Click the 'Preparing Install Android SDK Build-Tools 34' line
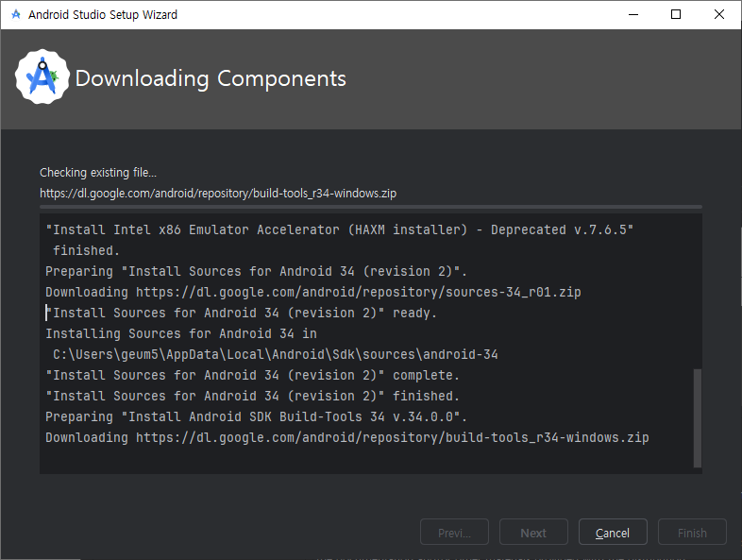Image resolution: width=742 pixels, height=560 pixels. [256, 417]
